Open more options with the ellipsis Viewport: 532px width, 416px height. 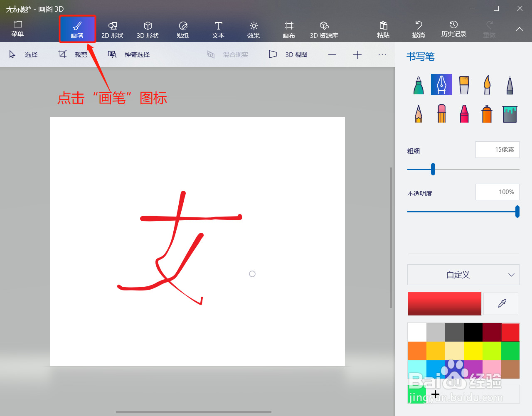click(382, 54)
